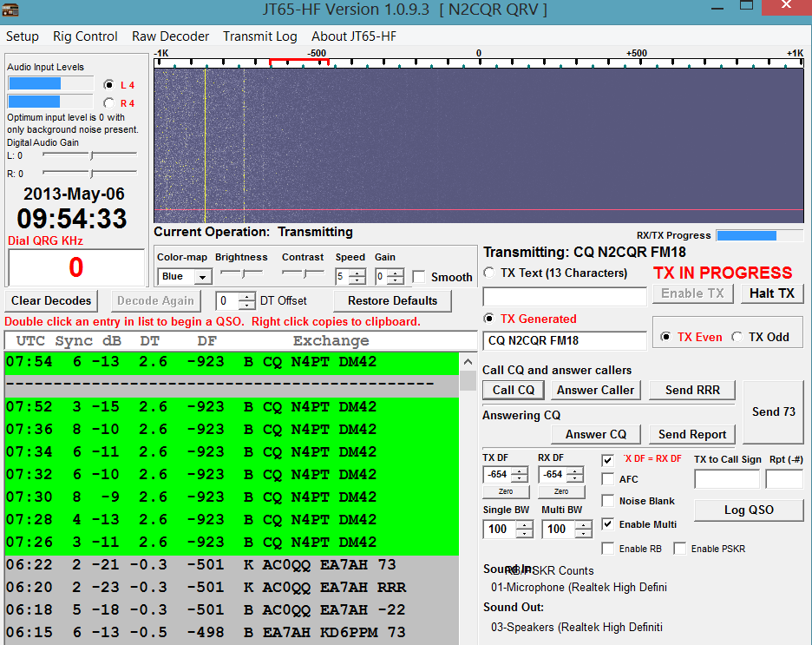Enable the AFC checkbox
This screenshot has height=645, width=812.
[x=608, y=479]
